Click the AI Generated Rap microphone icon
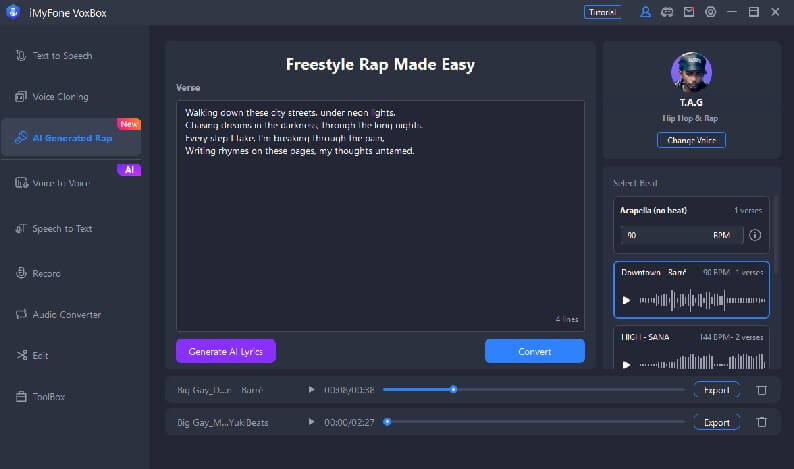 pyautogui.click(x=21, y=137)
